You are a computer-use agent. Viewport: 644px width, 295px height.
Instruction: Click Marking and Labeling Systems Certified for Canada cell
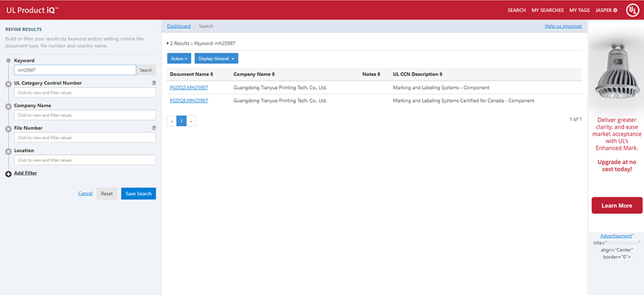(463, 101)
